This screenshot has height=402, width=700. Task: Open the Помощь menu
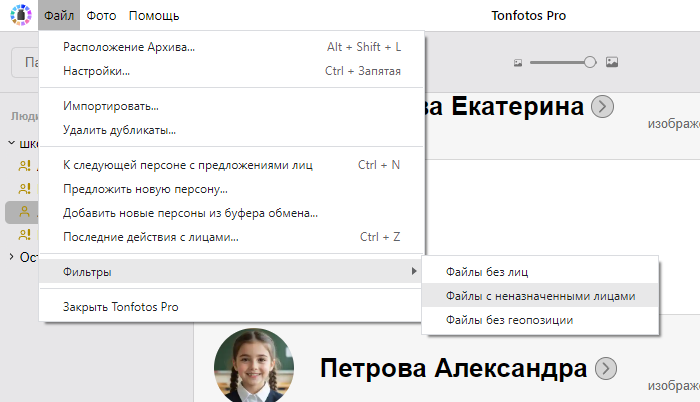[154, 16]
